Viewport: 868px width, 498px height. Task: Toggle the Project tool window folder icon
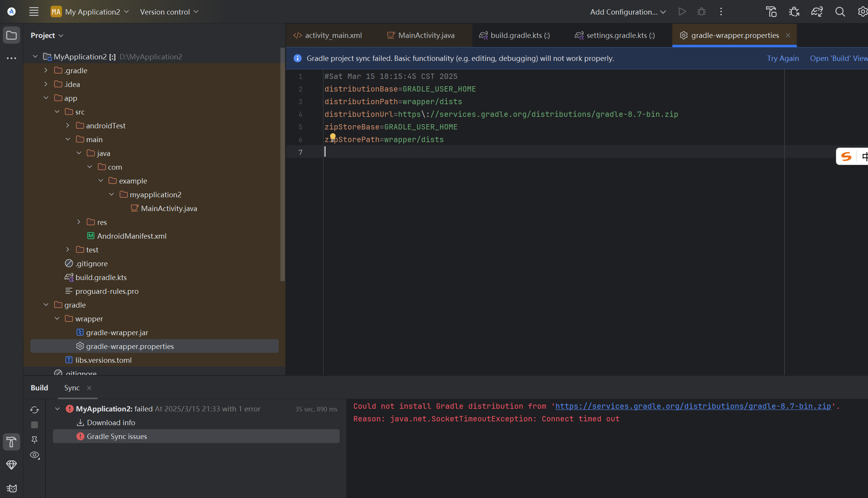[11, 36]
